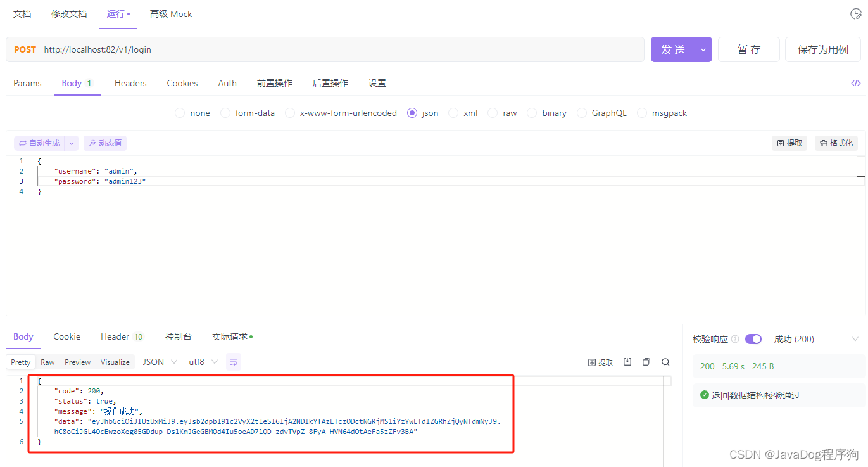Click the 自动生成 button

click(39, 143)
